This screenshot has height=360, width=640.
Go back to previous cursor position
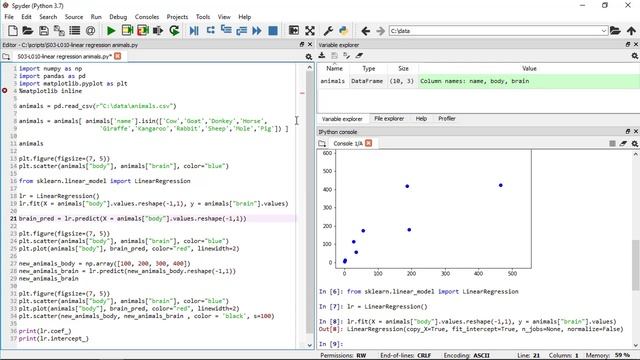[x=365, y=31]
